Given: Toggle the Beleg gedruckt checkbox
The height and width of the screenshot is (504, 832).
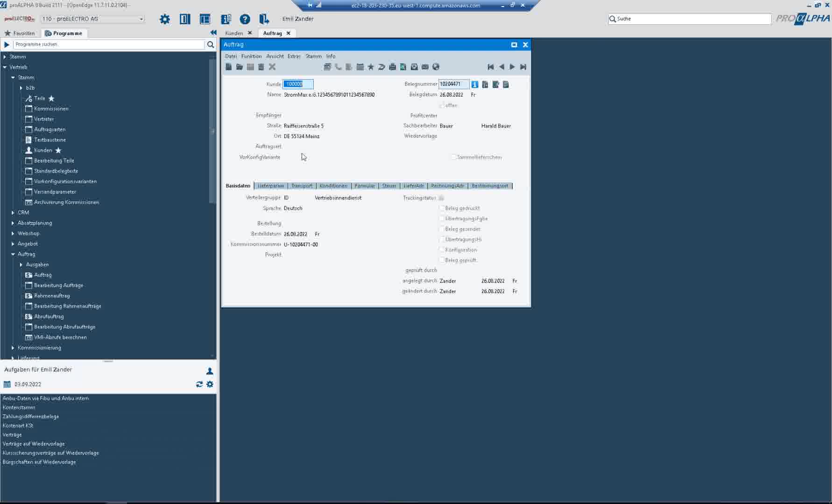Looking at the screenshot, I should click(441, 208).
